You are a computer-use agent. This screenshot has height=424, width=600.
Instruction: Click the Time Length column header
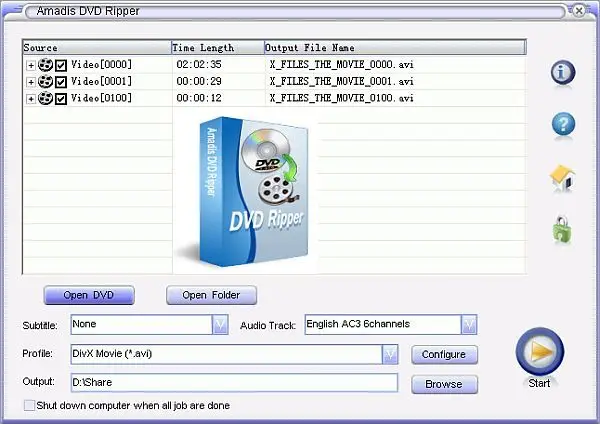[218, 47]
